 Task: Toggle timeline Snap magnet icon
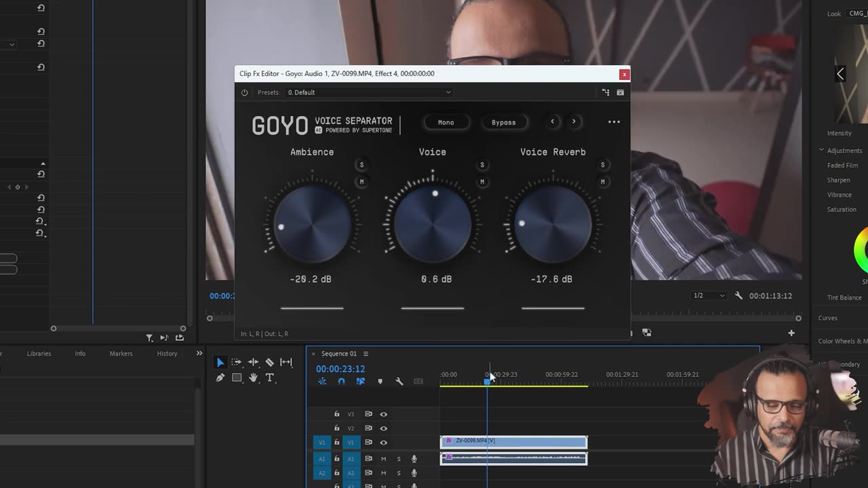click(x=341, y=382)
